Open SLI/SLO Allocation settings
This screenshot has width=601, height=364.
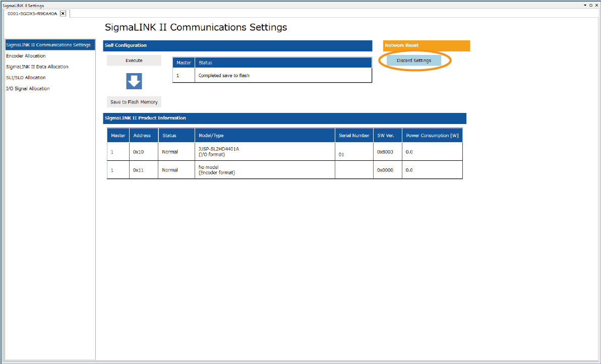(x=26, y=78)
